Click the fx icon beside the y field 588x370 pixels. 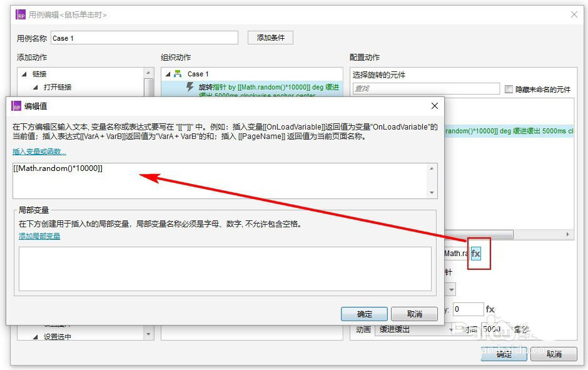[x=490, y=309]
